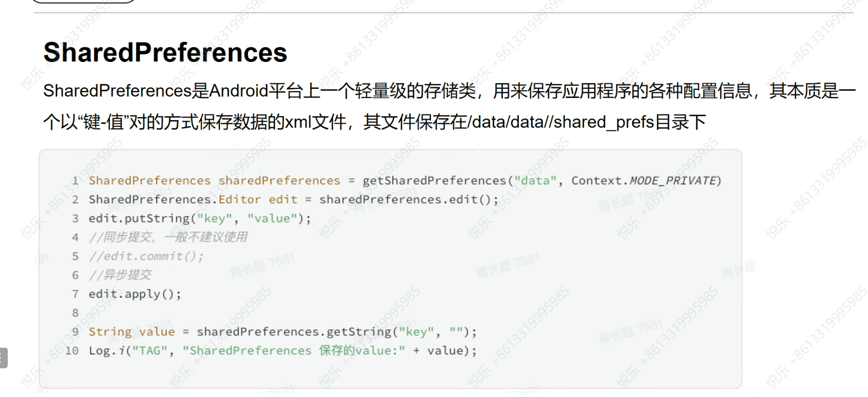Click line number 1 in code block

[75, 181]
